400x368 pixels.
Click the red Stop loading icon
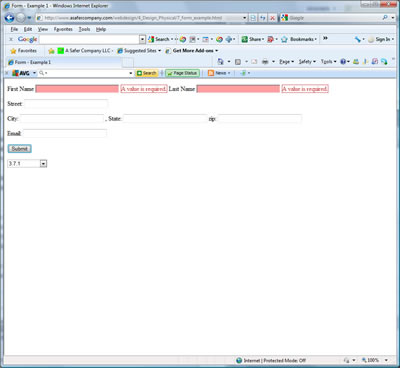272,18
